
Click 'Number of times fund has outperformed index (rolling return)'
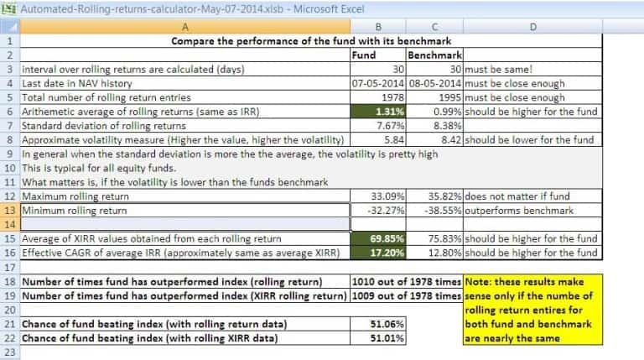[x=184, y=282]
